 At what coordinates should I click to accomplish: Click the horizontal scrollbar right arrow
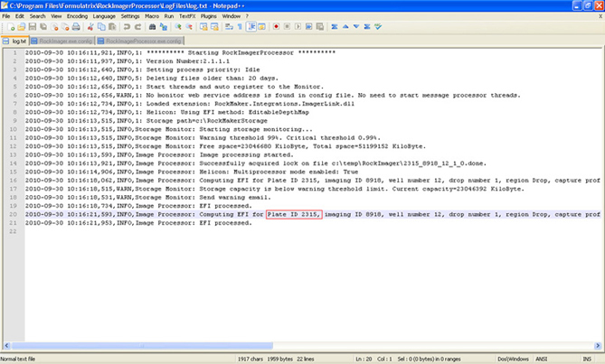[598, 346]
